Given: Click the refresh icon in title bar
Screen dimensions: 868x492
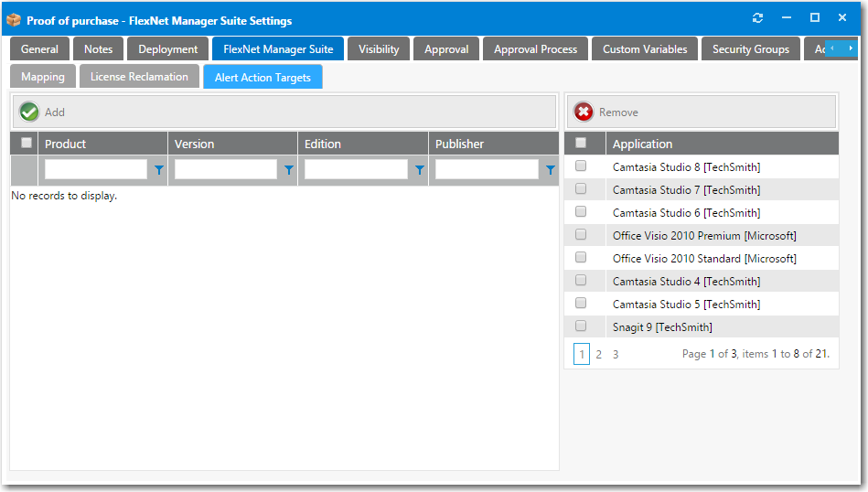Looking at the screenshot, I should point(757,18).
